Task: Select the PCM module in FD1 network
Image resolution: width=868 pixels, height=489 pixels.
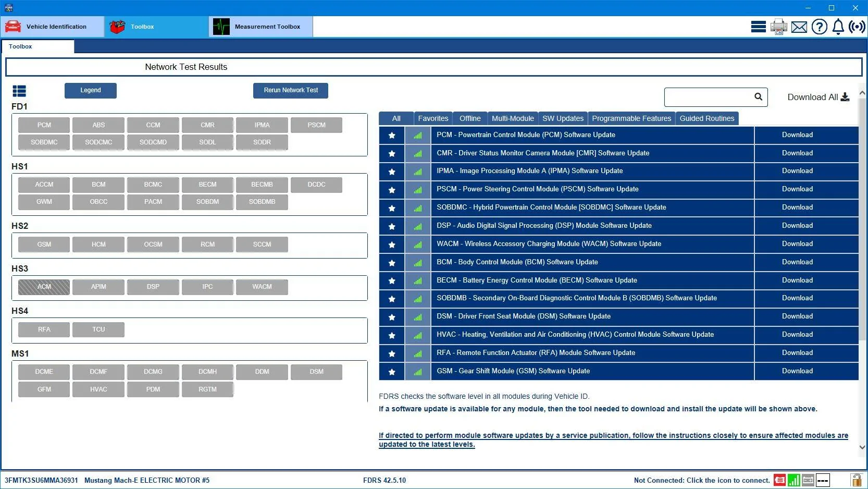Action: coord(44,125)
